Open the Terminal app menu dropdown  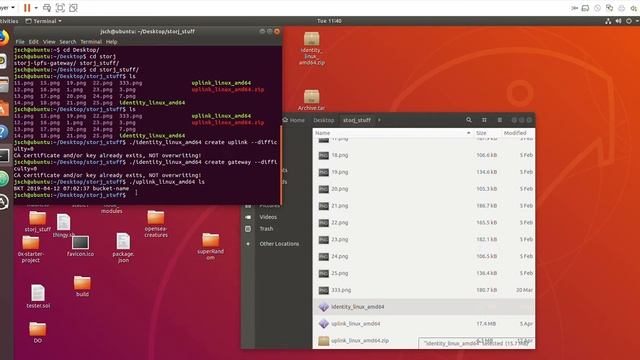[44, 21]
